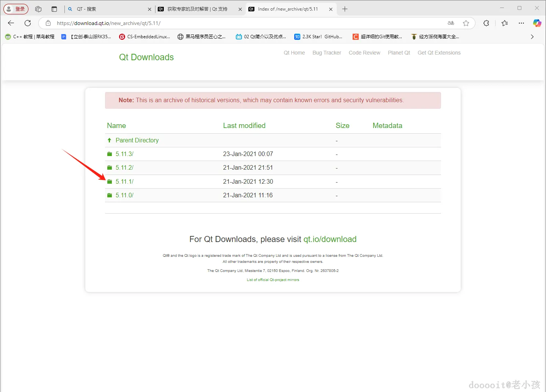
Task: Click the folder icon beside 5.11.0/
Action: click(110, 195)
